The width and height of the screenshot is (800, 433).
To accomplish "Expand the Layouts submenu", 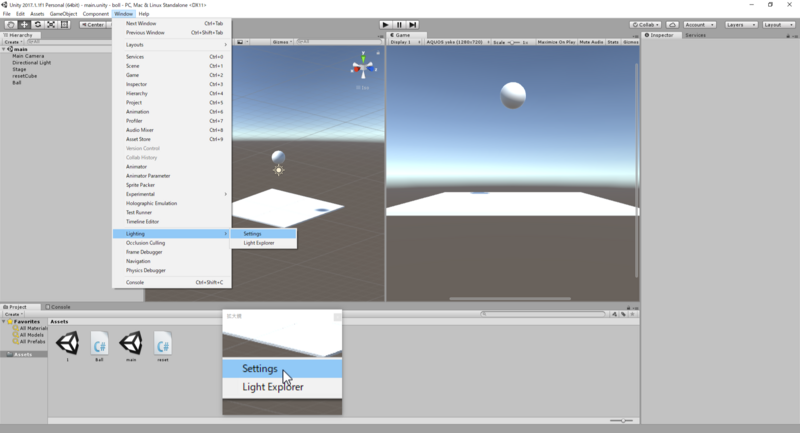I will [x=171, y=44].
